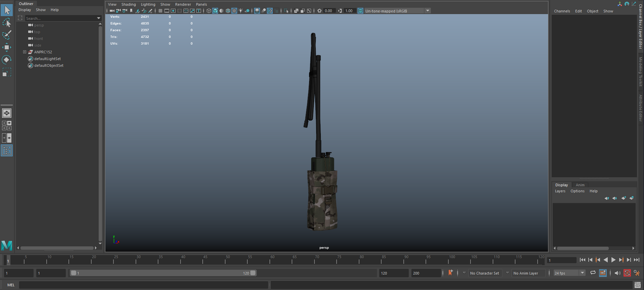Click the time range slider bar

[163, 273]
